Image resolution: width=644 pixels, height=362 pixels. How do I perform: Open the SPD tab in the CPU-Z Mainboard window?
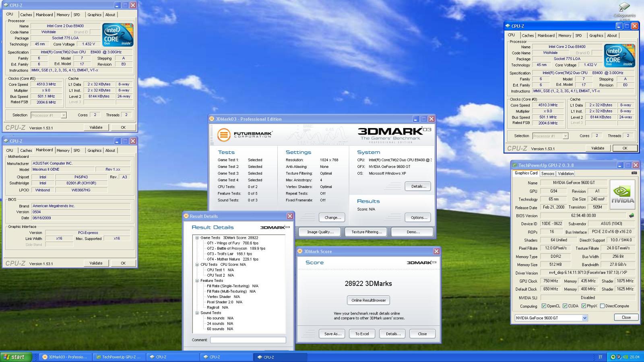point(76,151)
